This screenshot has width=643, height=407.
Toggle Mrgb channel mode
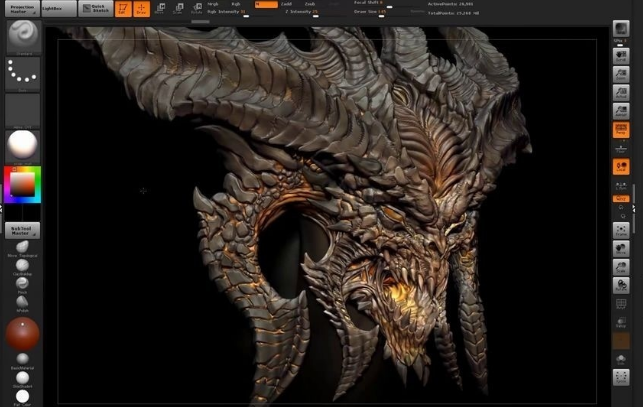coord(213,4)
